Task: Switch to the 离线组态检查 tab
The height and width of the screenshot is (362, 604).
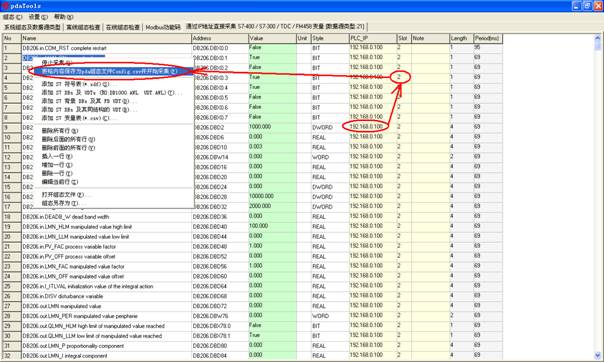Action: tap(83, 27)
